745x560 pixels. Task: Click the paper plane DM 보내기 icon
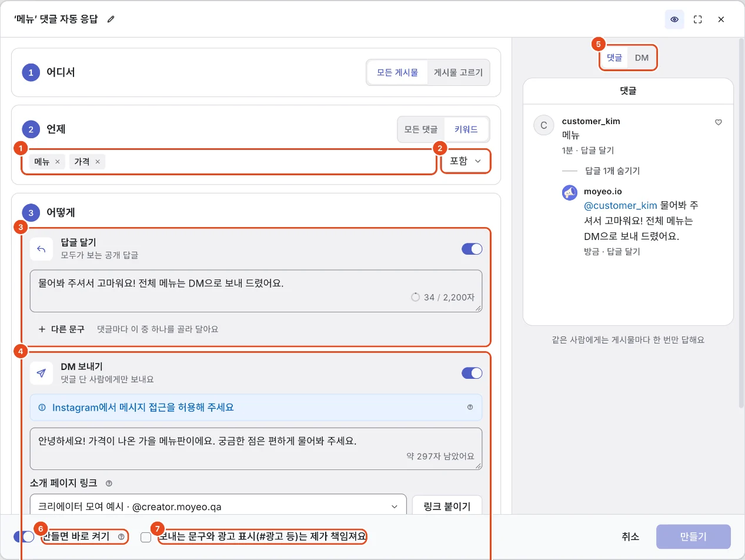click(x=41, y=373)
